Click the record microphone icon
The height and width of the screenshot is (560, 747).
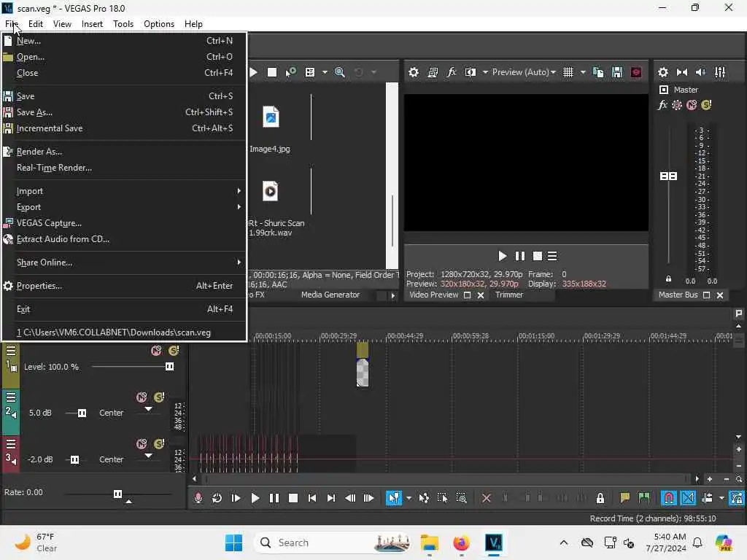point(198,498)
